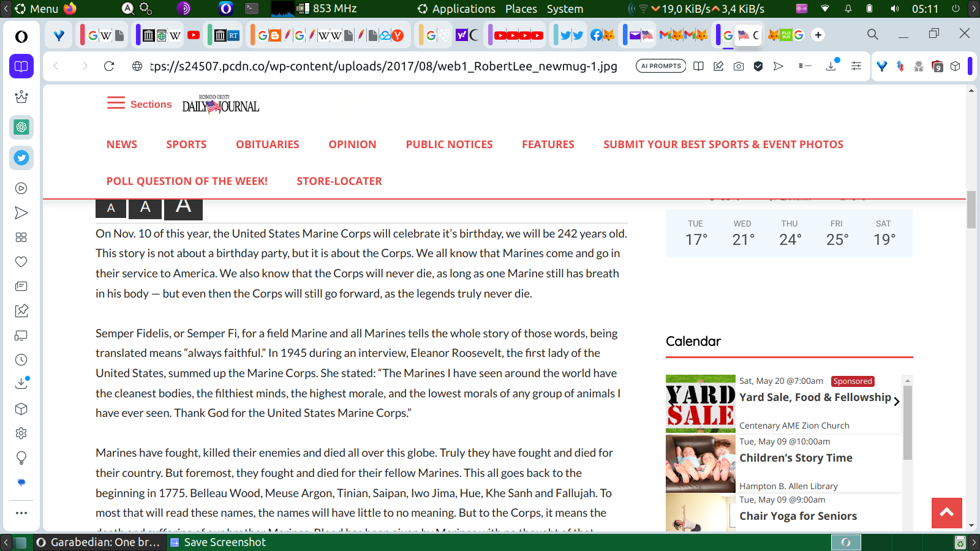Open the FEATURES navigation item

(x=548, y=144)
